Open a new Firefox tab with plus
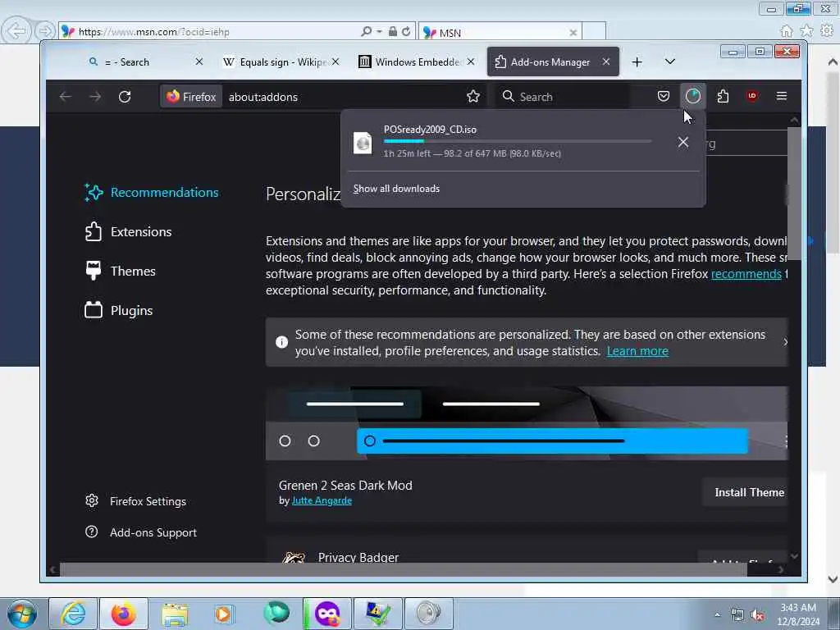This screenshot has height=630, width=840. pos(637,62)
